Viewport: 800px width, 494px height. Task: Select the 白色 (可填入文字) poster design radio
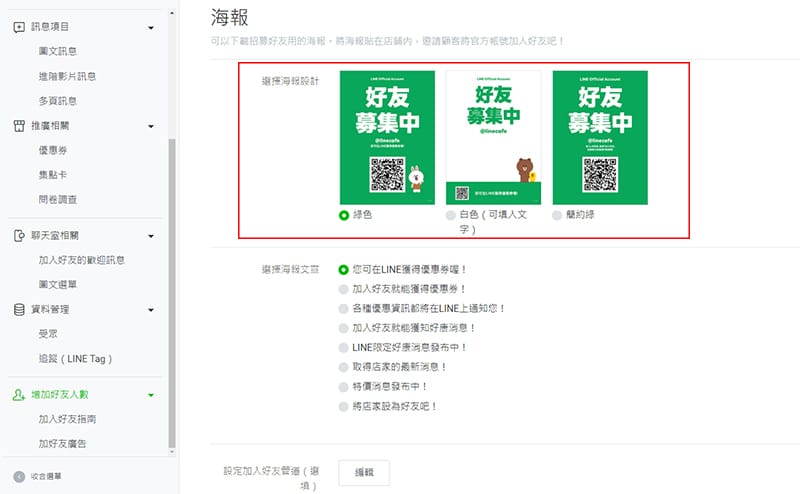tap(451, 215)
